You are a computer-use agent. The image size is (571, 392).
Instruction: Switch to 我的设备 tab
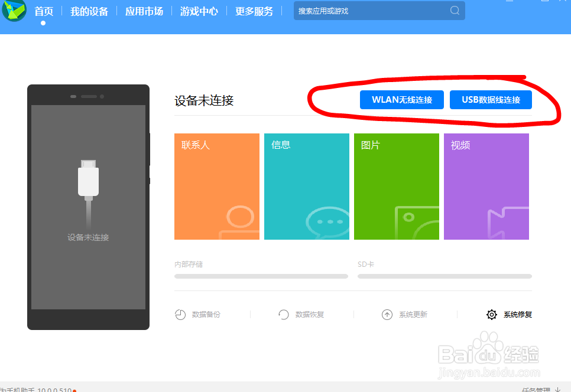coord(89,11)
